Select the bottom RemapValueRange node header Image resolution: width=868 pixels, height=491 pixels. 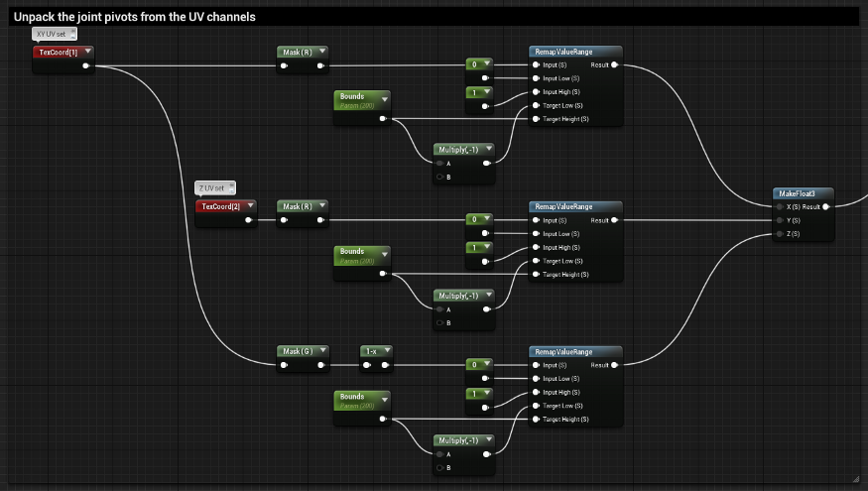click(575, 352)
